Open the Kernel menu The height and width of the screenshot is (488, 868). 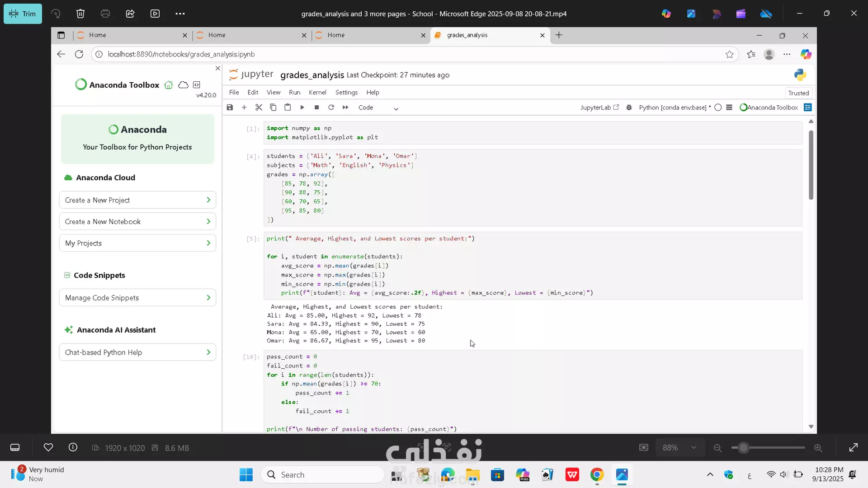tap(317, 92)
